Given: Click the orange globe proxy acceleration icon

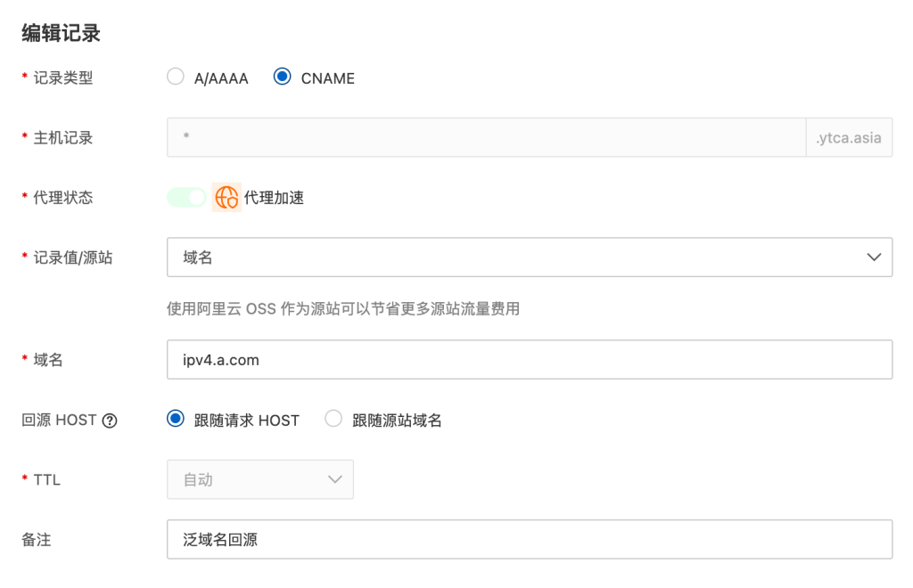Looking at the screenshot, I should click(x=226, y=198).
